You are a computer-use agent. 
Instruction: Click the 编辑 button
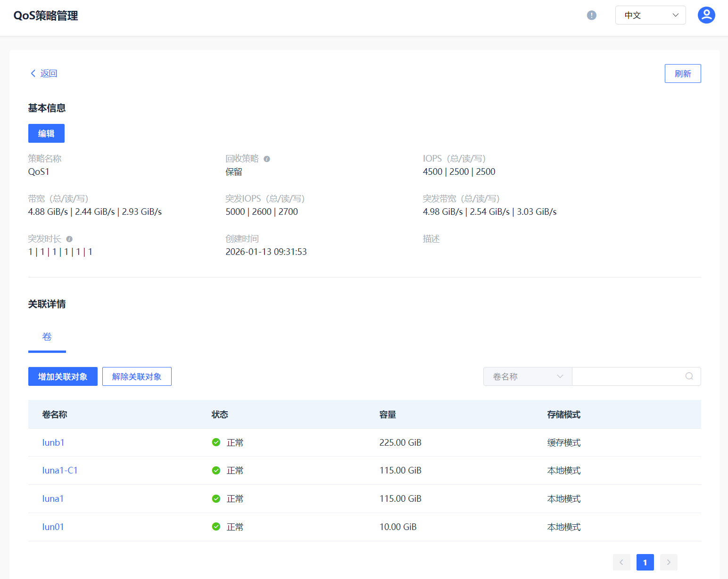tap(46, 133)
